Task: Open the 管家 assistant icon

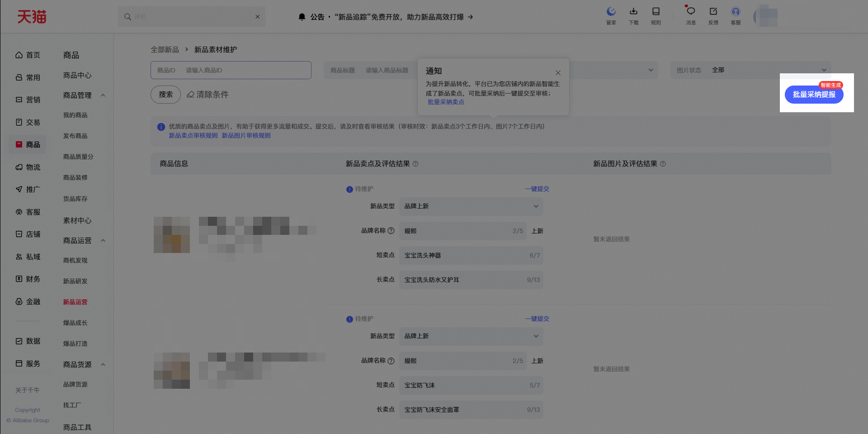Action: pyautogui.click(x=611, y=16)
